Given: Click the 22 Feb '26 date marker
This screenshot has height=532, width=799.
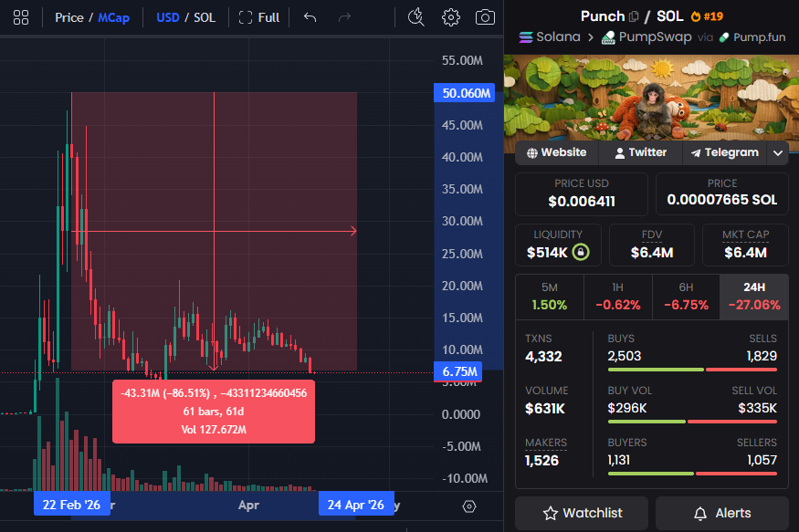Looking at the screenshot, I should tap(72, 505).
